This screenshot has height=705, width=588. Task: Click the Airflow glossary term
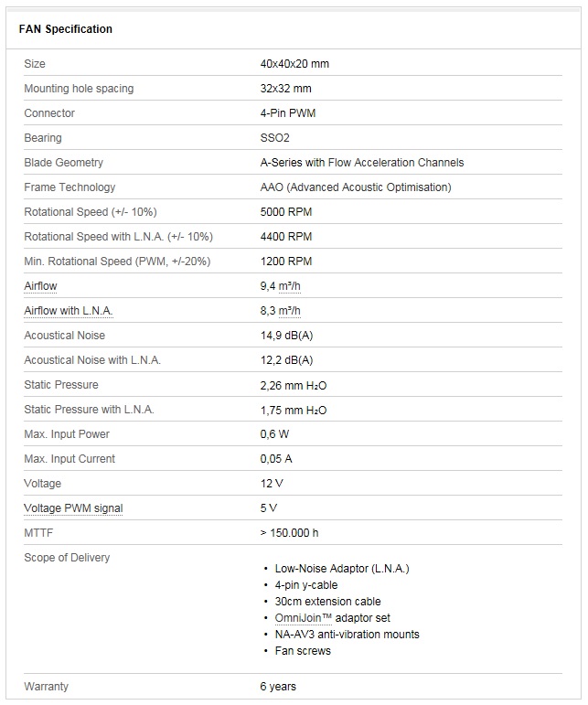[x=40, y=286]
